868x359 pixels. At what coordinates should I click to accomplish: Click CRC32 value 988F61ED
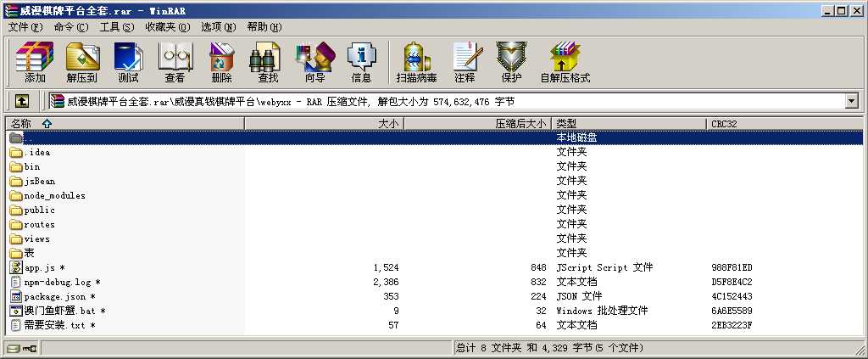click(732, 267)
